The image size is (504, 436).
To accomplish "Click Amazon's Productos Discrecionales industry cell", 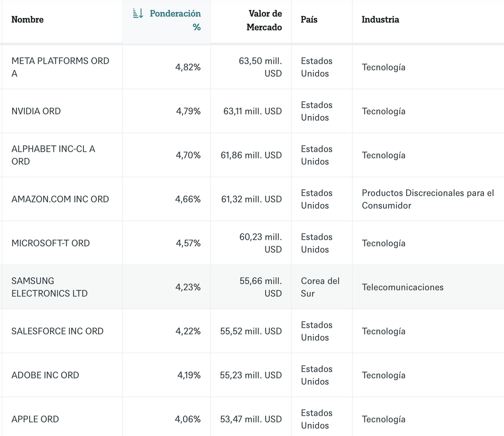I will point(428,199).
